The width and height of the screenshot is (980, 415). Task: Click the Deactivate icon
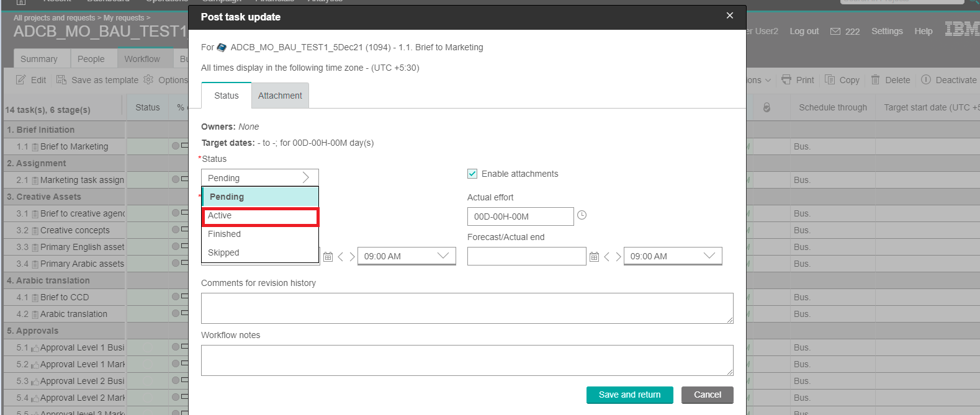pos(926,80)
